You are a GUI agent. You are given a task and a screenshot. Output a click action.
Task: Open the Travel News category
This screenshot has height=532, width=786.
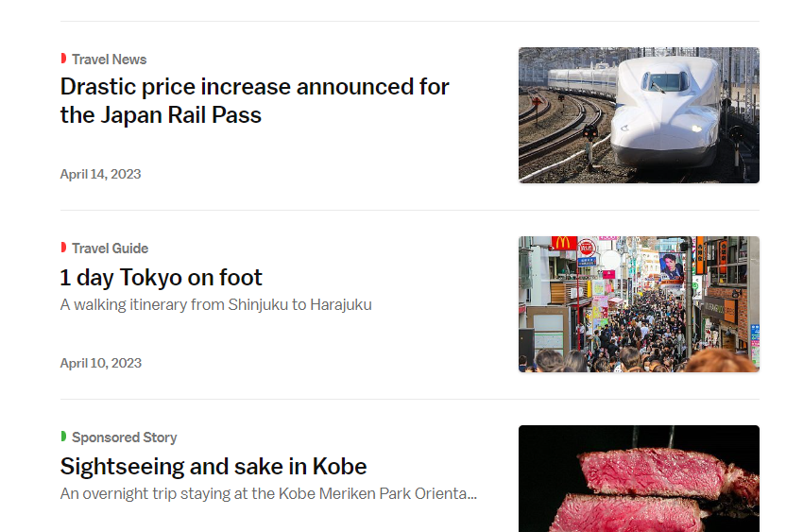point(109,60)
